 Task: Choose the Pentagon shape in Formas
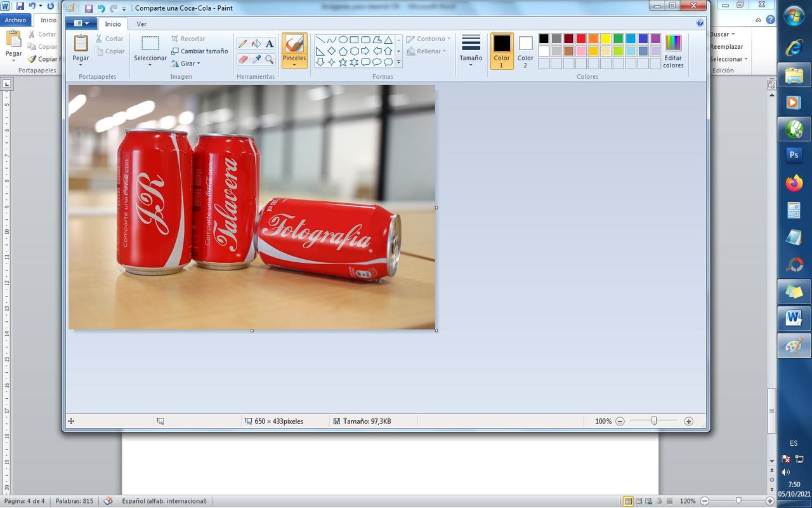point(343,51)
